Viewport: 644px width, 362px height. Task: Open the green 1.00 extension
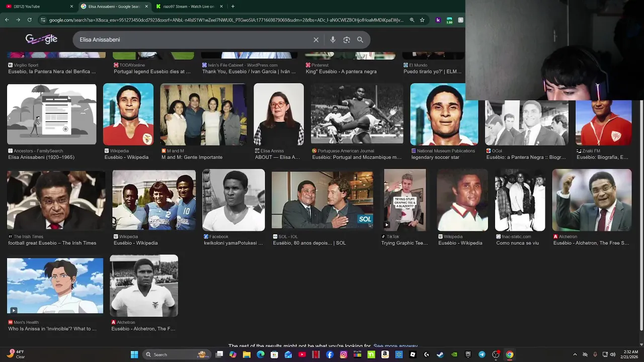(x=449, y=20)
